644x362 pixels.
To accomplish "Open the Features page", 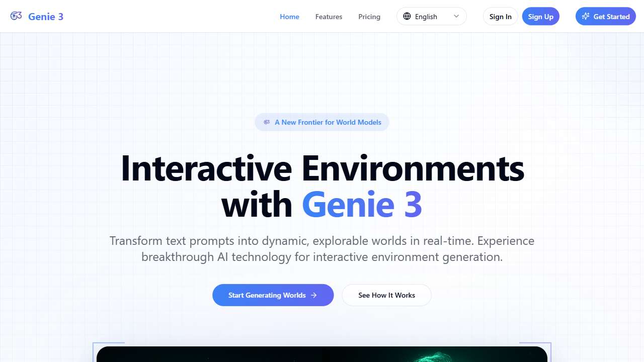I will tap(329, 17).
